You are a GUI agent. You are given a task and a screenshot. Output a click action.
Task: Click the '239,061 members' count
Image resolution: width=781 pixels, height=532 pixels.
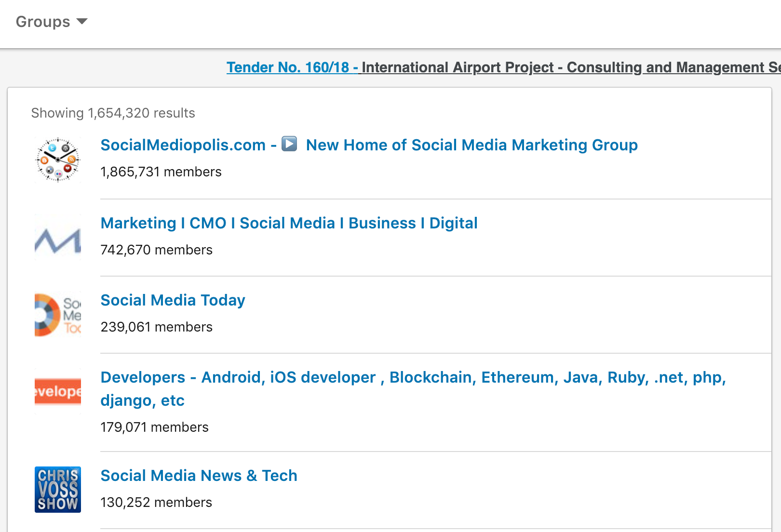click(156, 327)
